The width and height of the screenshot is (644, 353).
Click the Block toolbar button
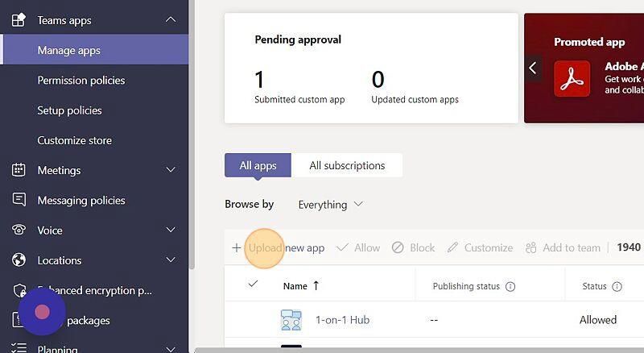click(413, 247)
